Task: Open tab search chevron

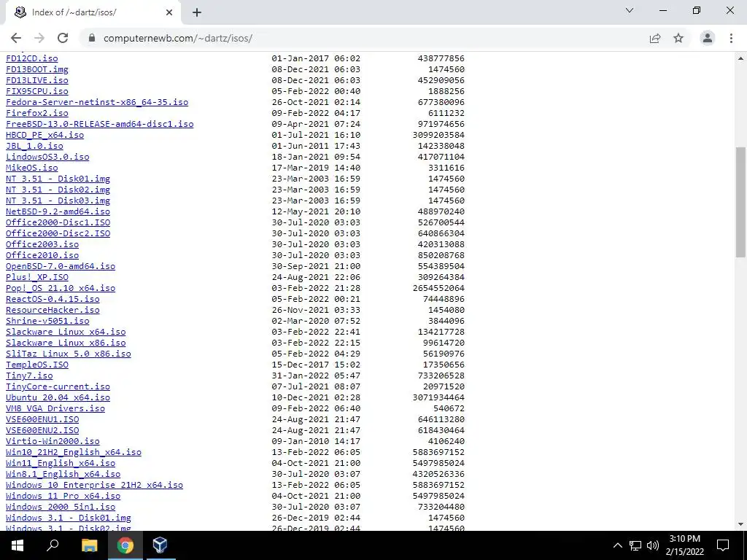Action: coord(630,10)
